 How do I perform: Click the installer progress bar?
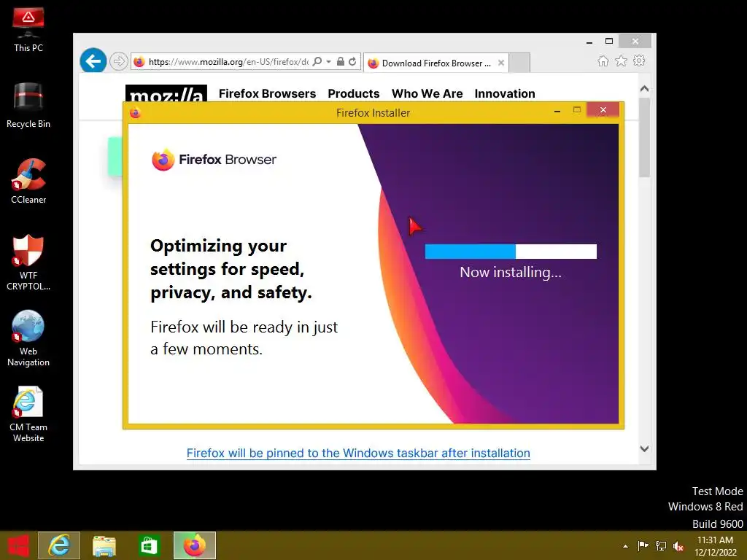[511, 252]
